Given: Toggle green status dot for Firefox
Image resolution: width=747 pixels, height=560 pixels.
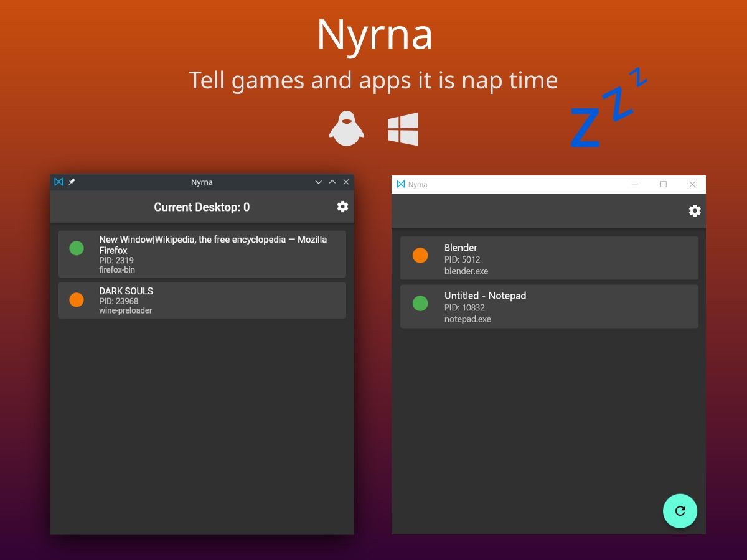Looking at the screenshot, I should pyautogui.click(x=77, y=248).
